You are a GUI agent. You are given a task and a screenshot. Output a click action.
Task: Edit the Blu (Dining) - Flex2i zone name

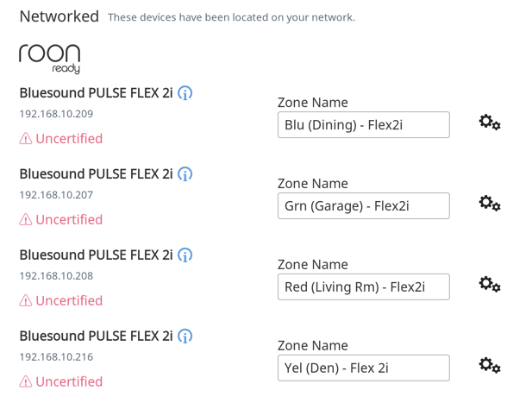click(364, 125)
